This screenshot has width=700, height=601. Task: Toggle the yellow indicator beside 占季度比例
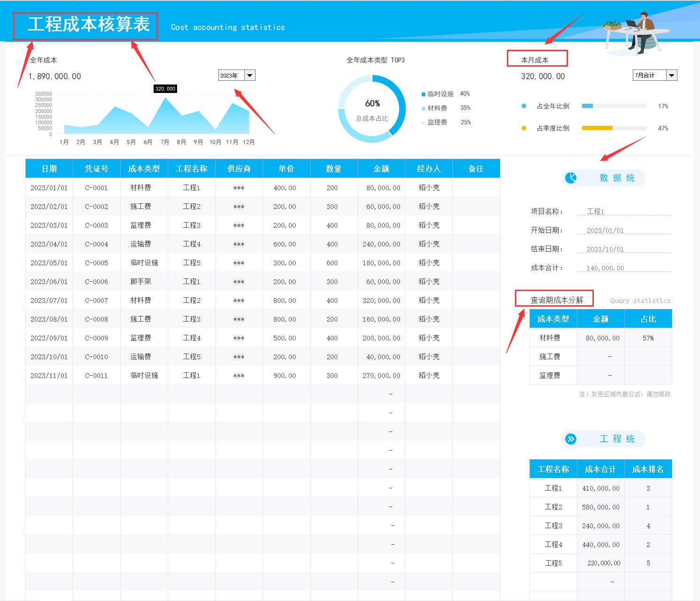[x=523, y=128]
